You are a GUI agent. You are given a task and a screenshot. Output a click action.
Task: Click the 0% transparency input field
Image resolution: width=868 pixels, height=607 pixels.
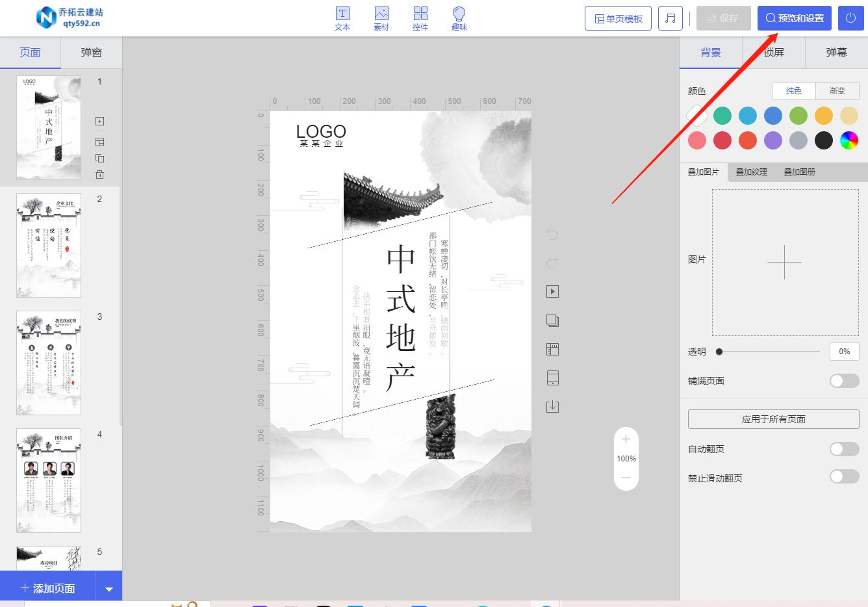pyautogui.click(x=844, y=352)
